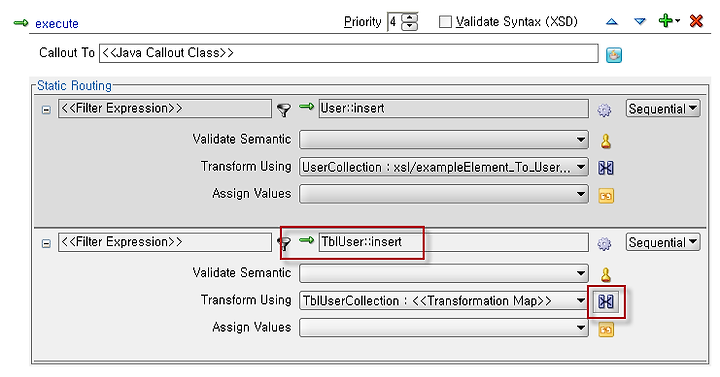Image resolution: width=720 pixels, height=377 pixels.
Task: Click the Priority value field
Action: pyautogui.click(x=394, y=22)
